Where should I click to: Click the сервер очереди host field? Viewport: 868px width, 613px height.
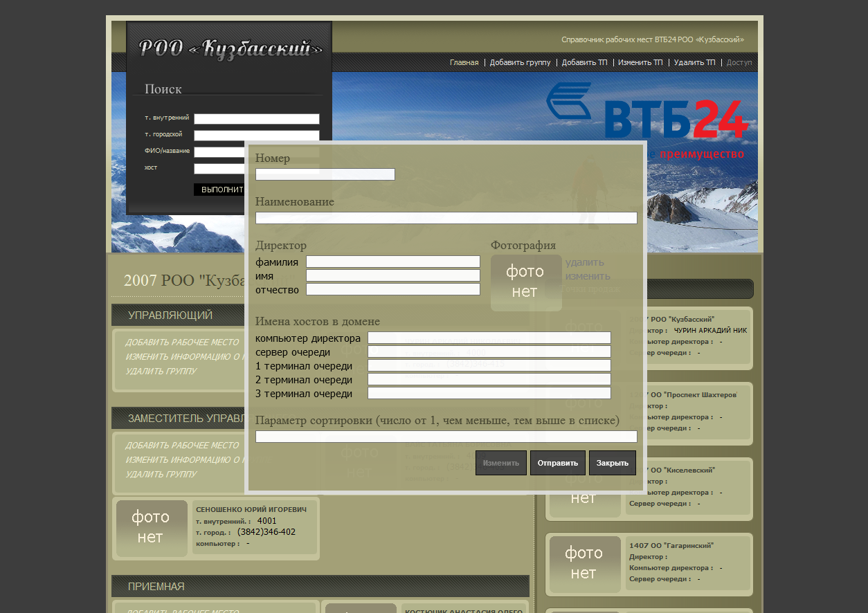click(489, 351)
